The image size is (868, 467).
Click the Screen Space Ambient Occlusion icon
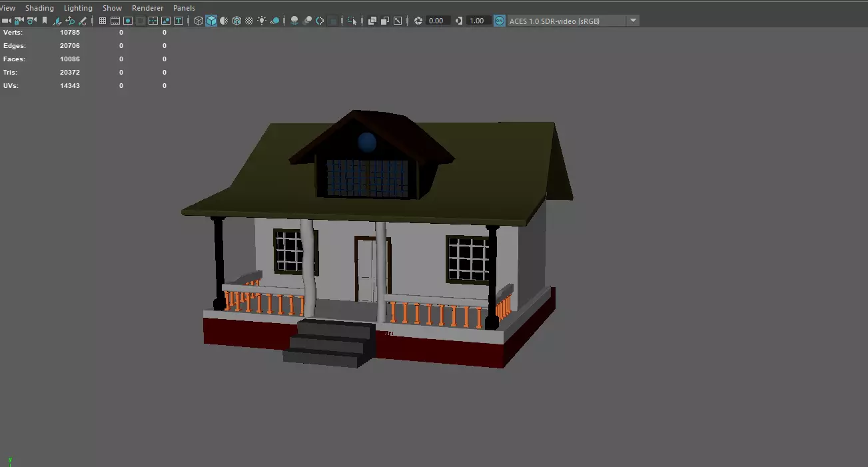pos(294,21)
